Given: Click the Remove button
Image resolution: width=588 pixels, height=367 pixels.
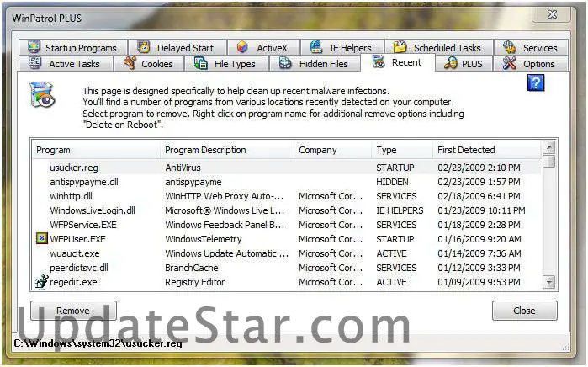Looking at the screenshot, I should point(73,311).
